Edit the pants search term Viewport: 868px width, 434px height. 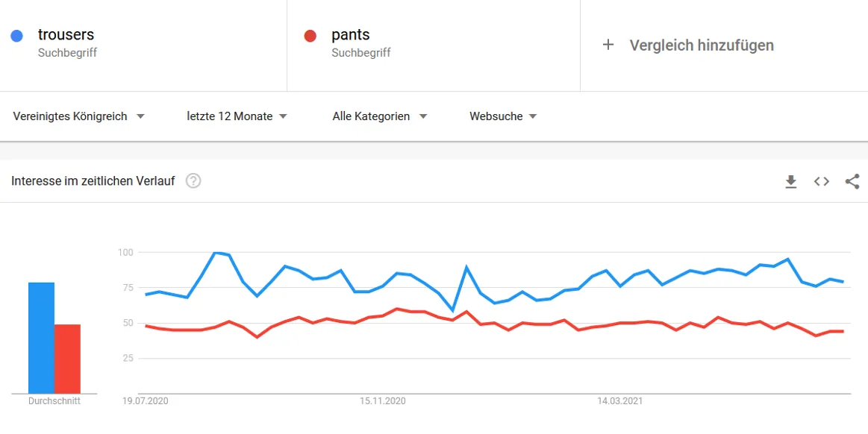coord(351,34)
